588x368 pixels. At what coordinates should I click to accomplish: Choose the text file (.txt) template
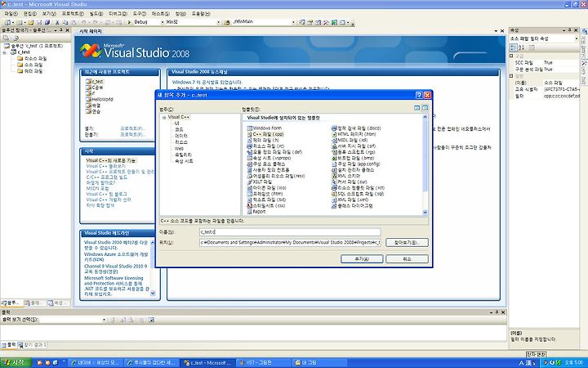click(266, 200)
